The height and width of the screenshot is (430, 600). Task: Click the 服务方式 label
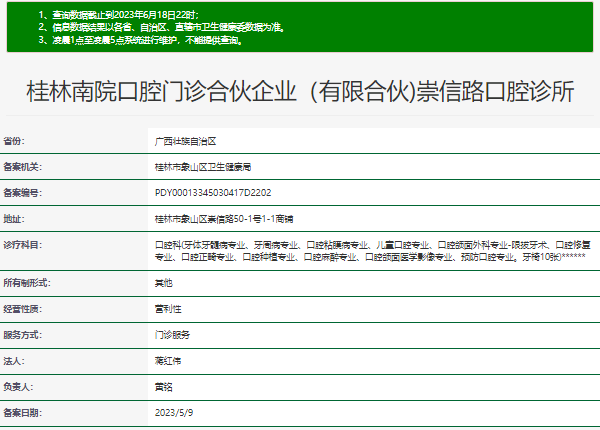point(22,335)
